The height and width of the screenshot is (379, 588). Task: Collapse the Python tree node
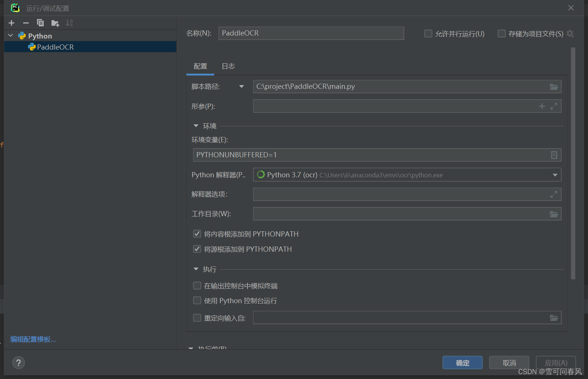point(11,36)
